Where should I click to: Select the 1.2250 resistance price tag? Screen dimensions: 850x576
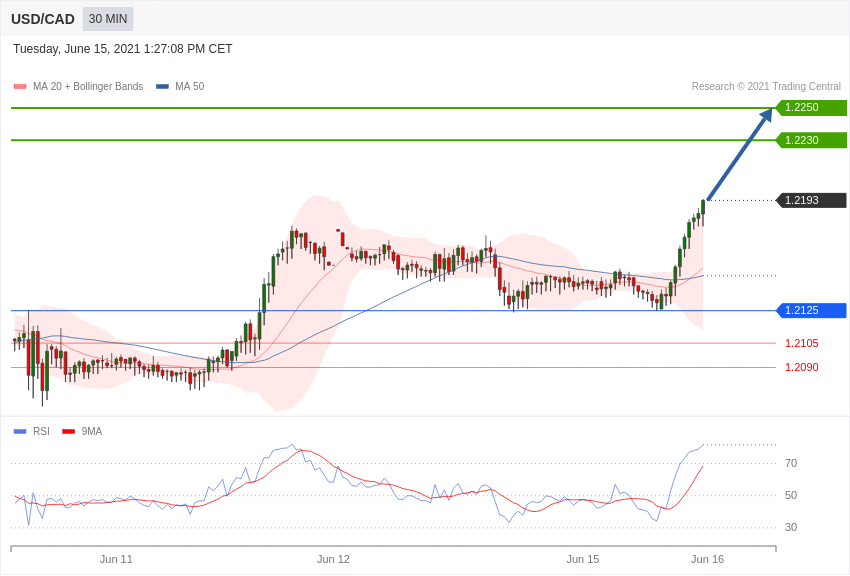811,107
